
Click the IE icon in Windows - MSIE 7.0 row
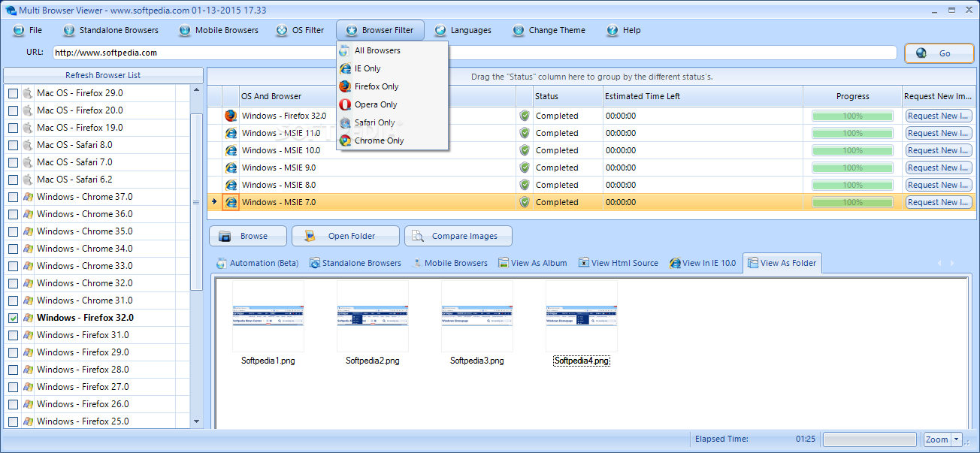(x=231, y=202)
